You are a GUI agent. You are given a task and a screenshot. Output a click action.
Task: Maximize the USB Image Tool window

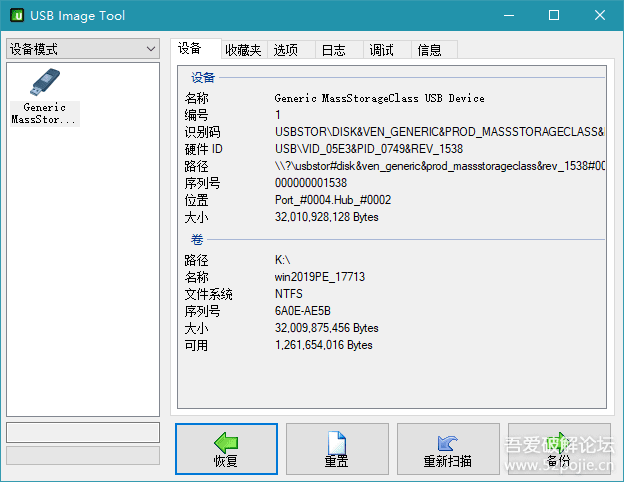coord(554,16)
